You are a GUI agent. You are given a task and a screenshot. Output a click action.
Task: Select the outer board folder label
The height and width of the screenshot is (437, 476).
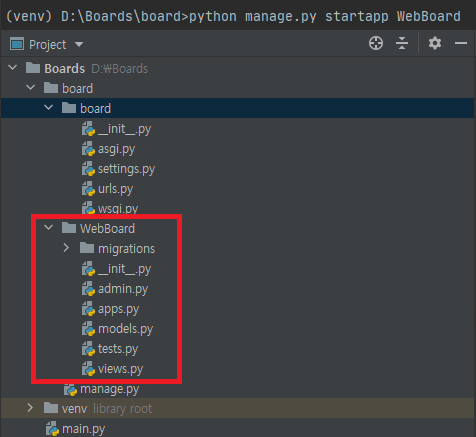pos(77,88)
